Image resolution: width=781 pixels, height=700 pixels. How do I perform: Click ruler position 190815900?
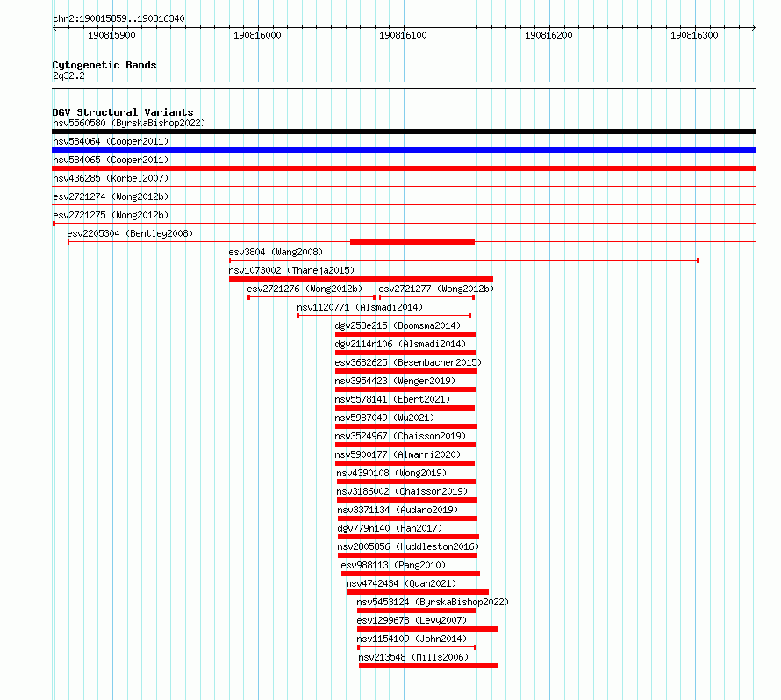[x=111, y=35]
